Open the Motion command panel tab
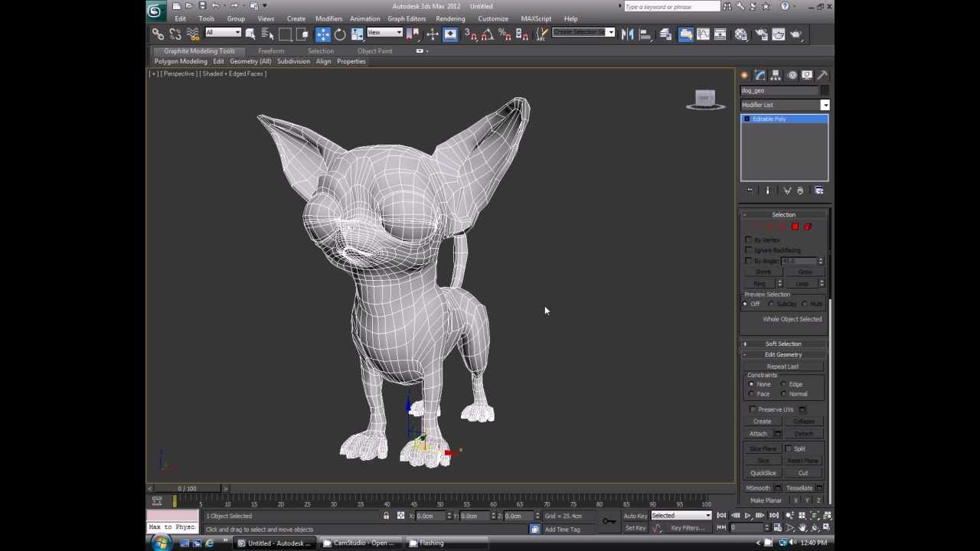 (x=792, y=75)
